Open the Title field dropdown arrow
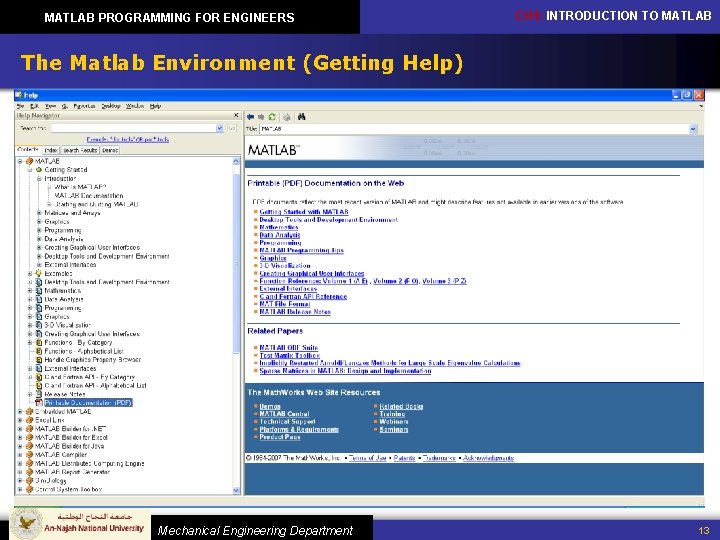The height and width of the screenshot is (540, 720). 693,129
